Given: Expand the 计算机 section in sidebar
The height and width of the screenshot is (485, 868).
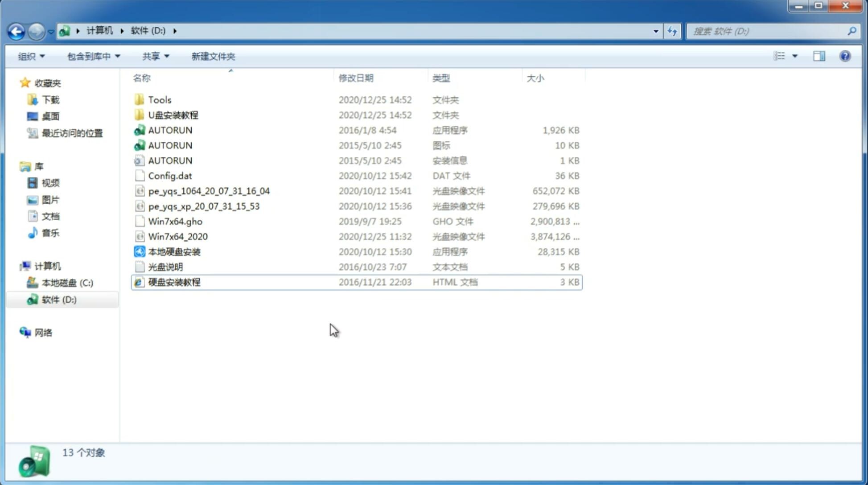Looking at the screenshot, I should (x=16, y=266).
